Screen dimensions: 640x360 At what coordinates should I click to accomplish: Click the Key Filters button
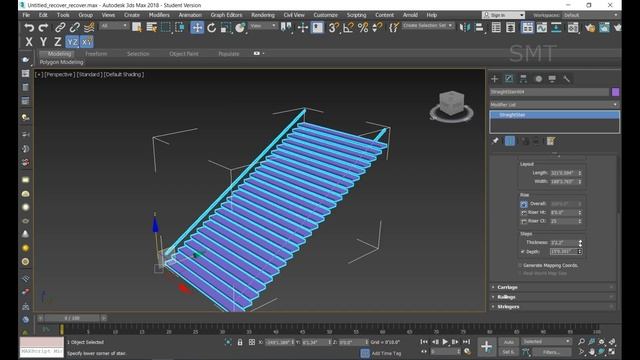point(551,352)
